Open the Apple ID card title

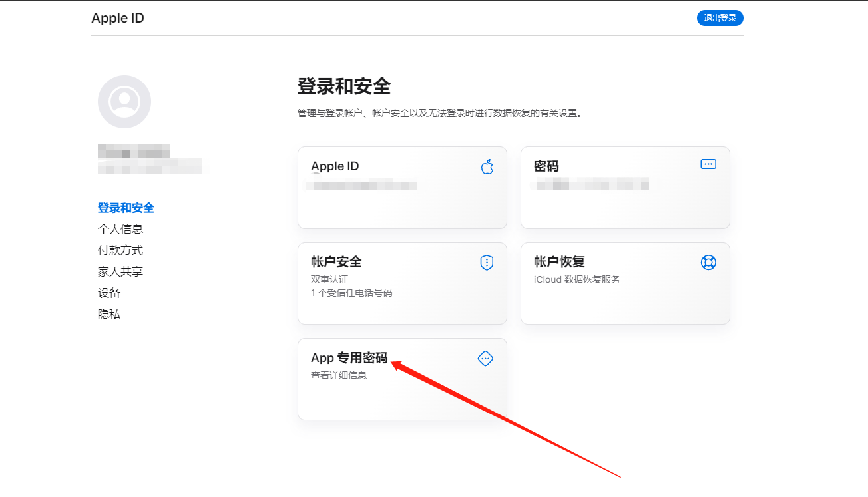pos(335,166)
